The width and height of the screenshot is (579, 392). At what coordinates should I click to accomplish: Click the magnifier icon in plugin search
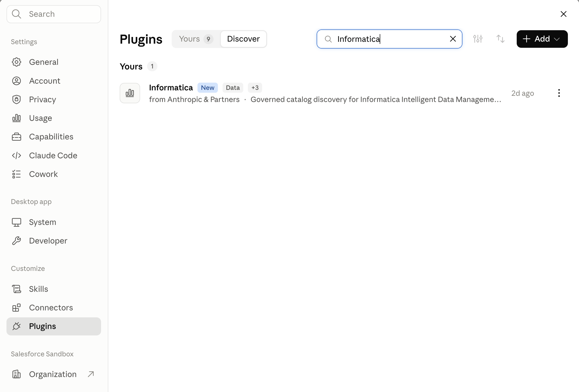coord(328,39)
